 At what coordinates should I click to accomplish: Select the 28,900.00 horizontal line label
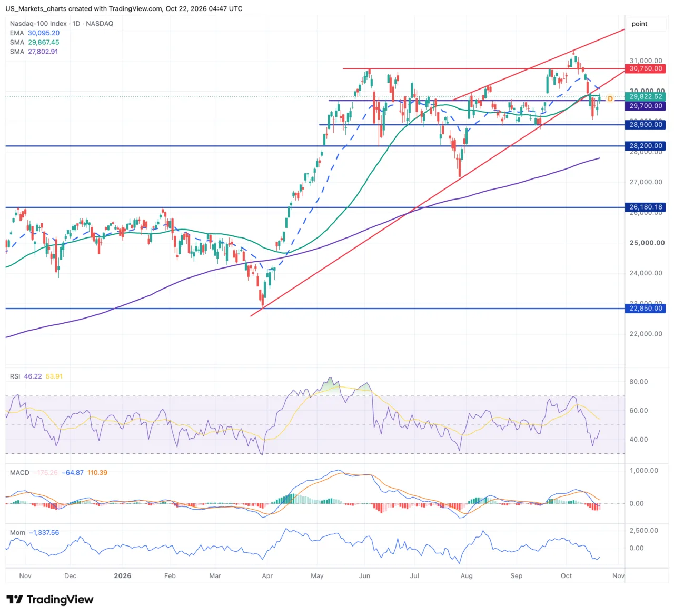(646, 125)
